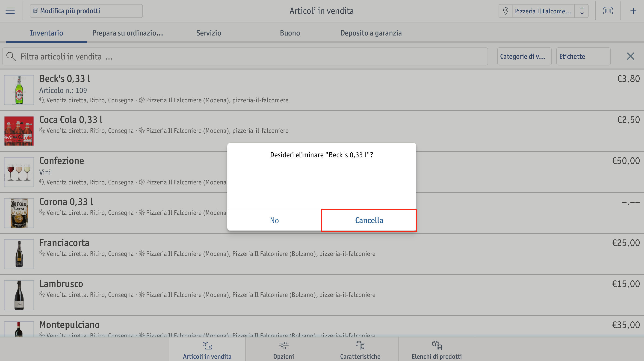This screenshot has width=644, height=361.
Task: Click the Coca Cola product thumbnail
Action: [x=19, y=131]
